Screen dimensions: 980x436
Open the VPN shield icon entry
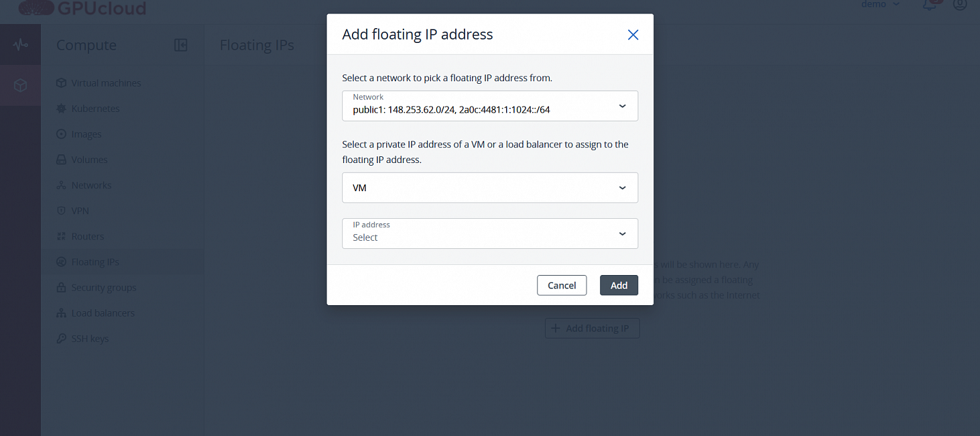point(60,211)
